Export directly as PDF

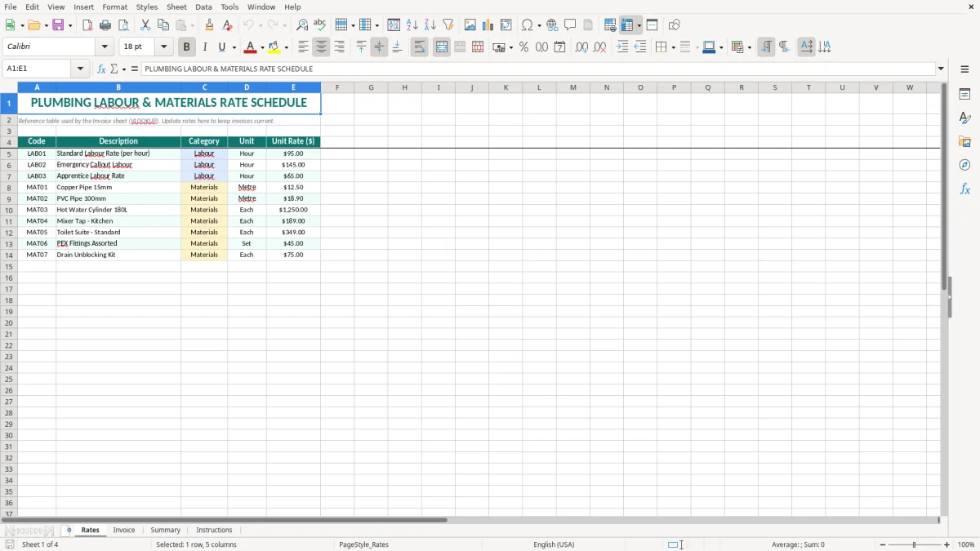coord(87,25)
